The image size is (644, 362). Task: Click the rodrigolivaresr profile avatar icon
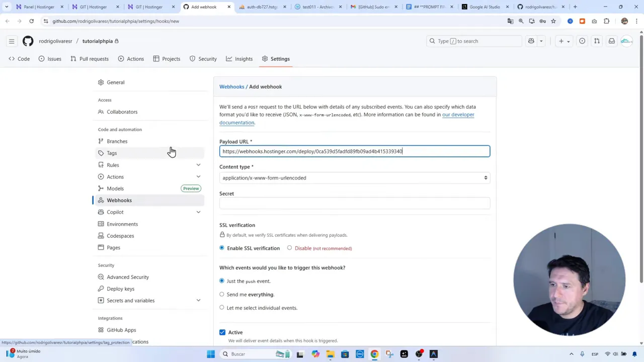[625, 41]
